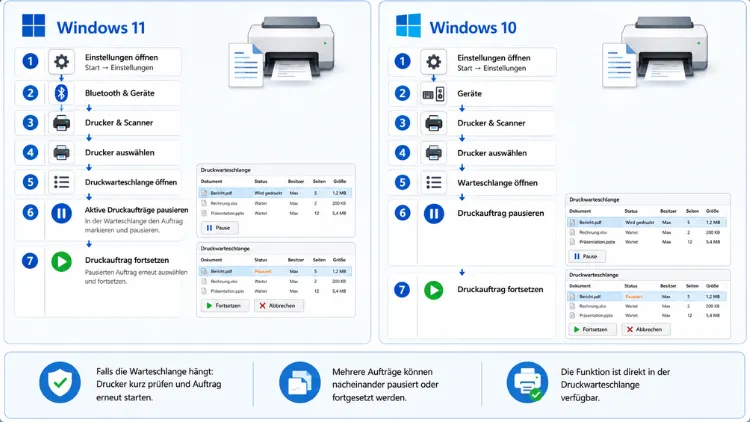Click the tip Die Funktion ist direkt verfügbar
This screenshot has width=750, height=422.
[616, 385]
